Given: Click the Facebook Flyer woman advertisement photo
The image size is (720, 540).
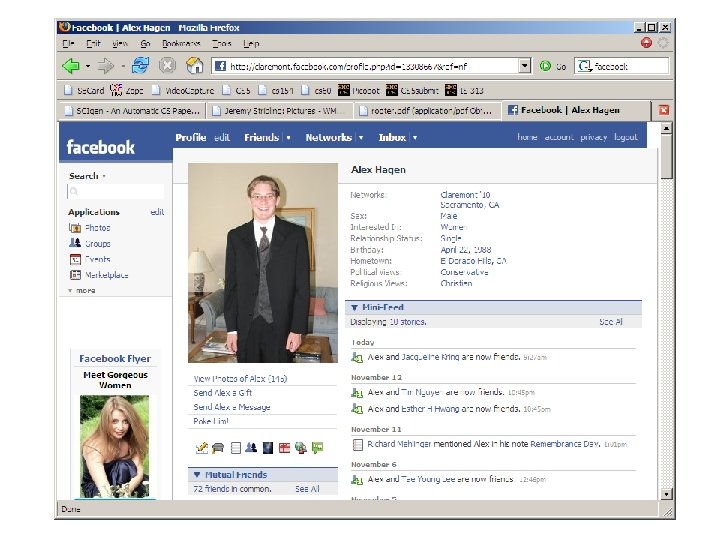Looking at the screenshot, I should click(114, 446).
